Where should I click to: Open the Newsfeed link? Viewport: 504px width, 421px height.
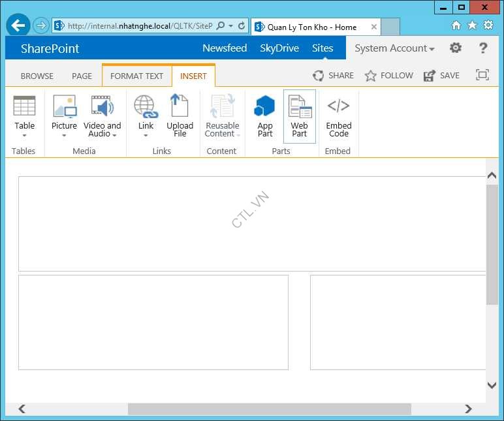(223, 48)
